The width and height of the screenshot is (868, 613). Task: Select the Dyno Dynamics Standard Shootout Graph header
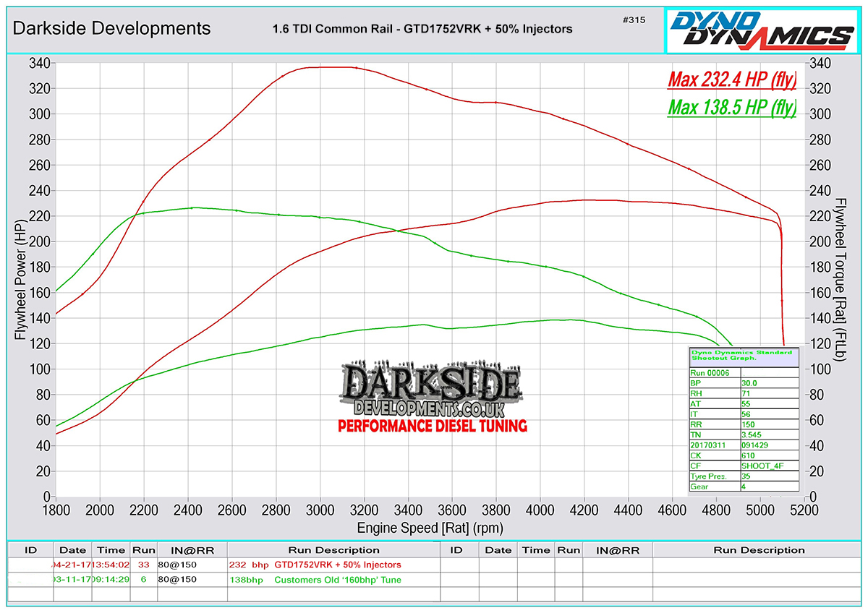point(743,355)
